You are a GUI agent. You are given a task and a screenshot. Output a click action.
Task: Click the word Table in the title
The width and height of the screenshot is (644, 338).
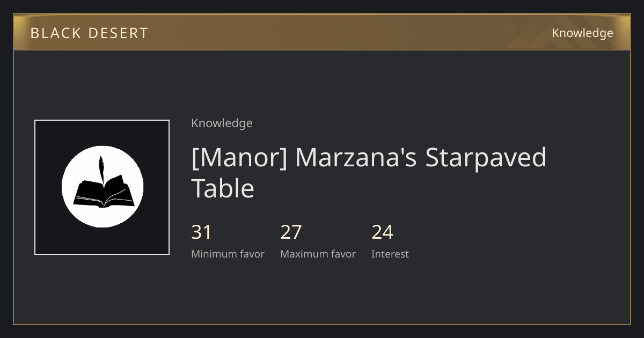click(x=223, y=188)
